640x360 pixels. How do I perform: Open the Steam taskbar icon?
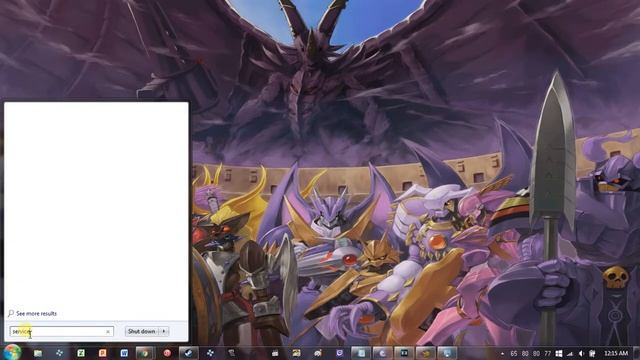click(189, 353)
